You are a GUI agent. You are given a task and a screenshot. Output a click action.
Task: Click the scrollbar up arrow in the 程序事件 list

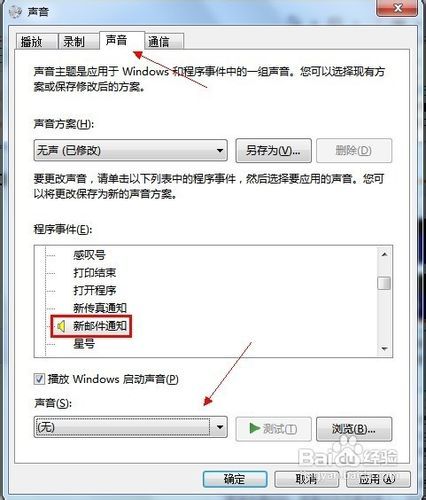(x=384, y=255)
